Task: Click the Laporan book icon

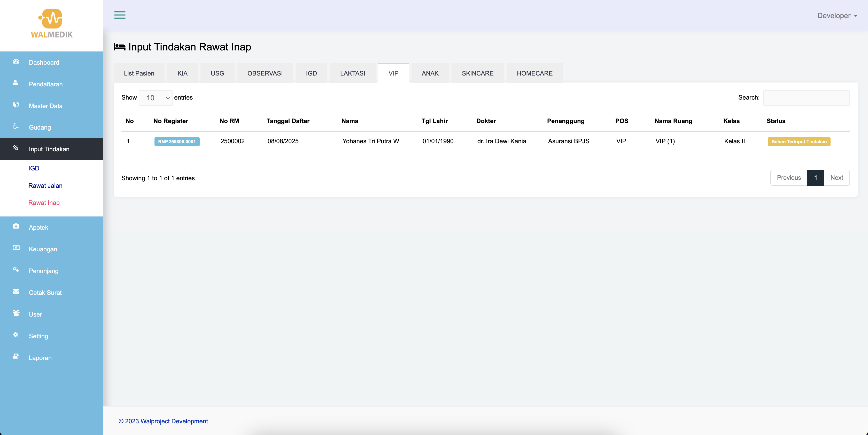Action: pyautogui.click(x=16, y=356)
